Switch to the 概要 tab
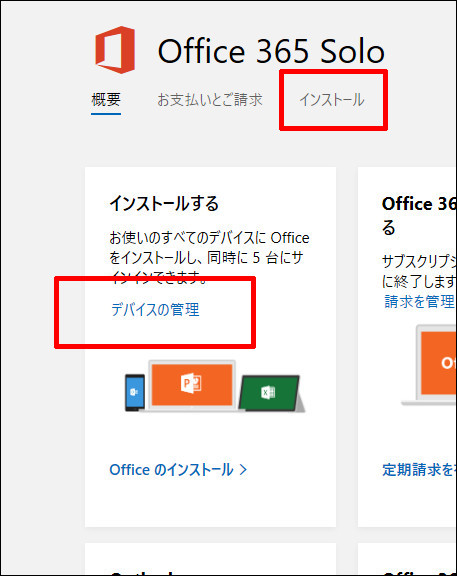This screenshot has height=576, width=457. pos(106,100)
